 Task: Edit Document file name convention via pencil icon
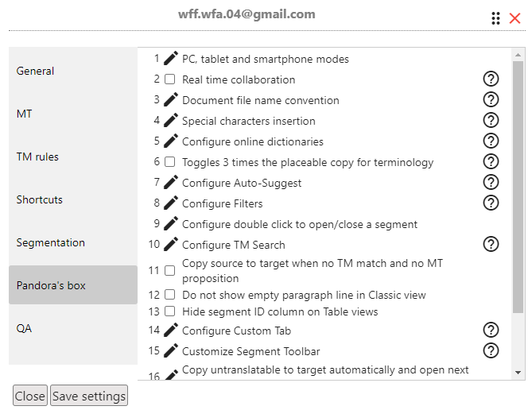[171, 99]
